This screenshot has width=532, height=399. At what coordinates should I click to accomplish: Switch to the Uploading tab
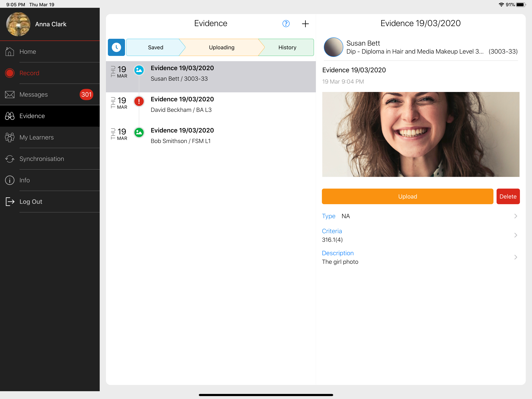pos(221,47)
